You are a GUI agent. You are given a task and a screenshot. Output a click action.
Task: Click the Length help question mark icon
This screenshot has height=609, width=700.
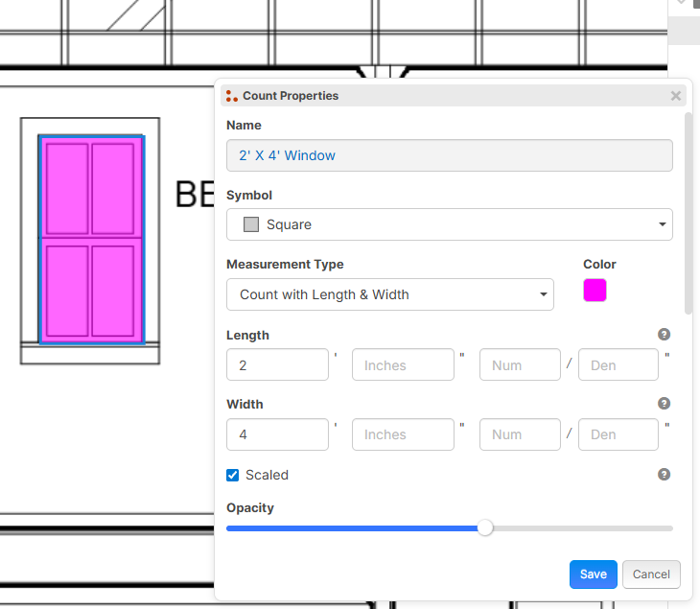pyautogui.click(x=664, y=335)
